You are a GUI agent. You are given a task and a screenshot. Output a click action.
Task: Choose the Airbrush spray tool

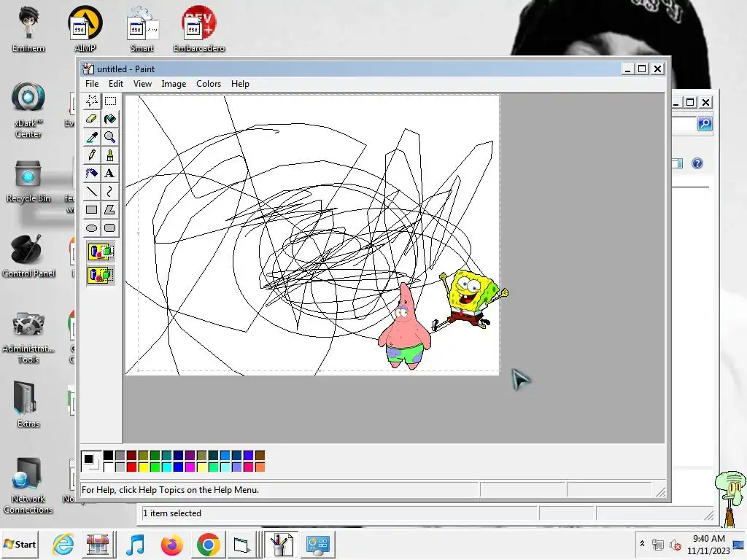pyautogui.click(x=92, y=174)
